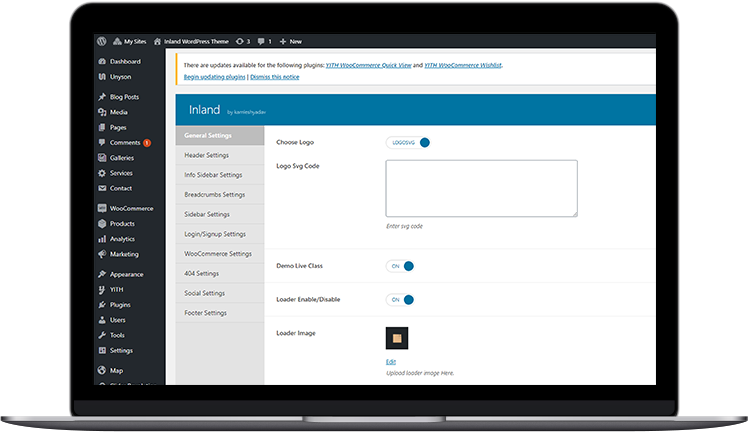
Task: Click the YITH sidebar icon
Action: 102,289
